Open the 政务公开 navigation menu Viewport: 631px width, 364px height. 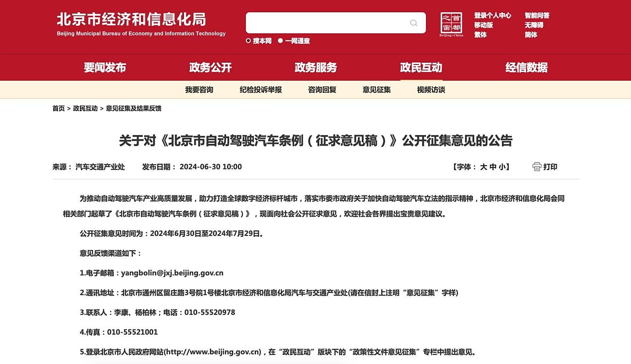tap(210, 68)
